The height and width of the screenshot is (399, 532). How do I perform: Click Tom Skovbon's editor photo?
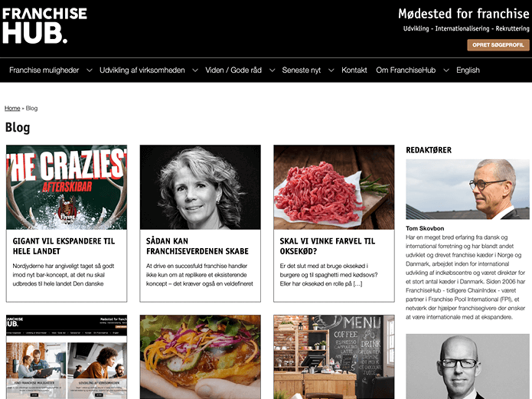pos(468,189)
